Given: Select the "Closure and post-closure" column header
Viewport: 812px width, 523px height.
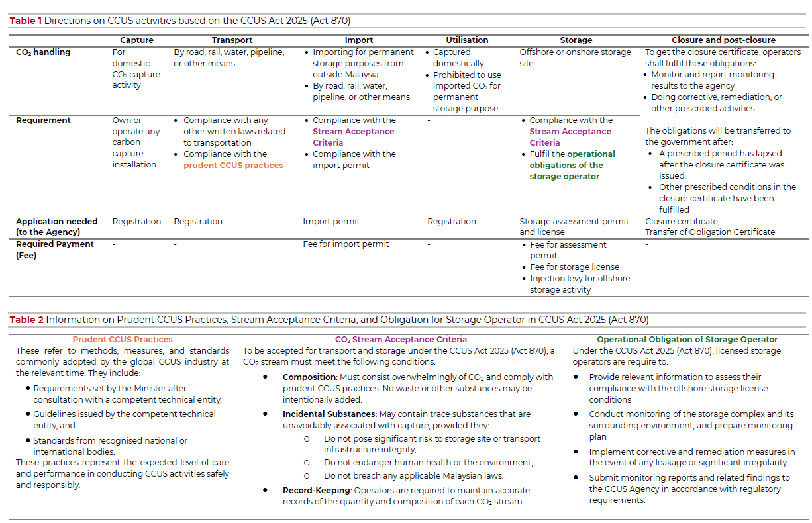Looking at the screenshot, I should tap(723, 40).
